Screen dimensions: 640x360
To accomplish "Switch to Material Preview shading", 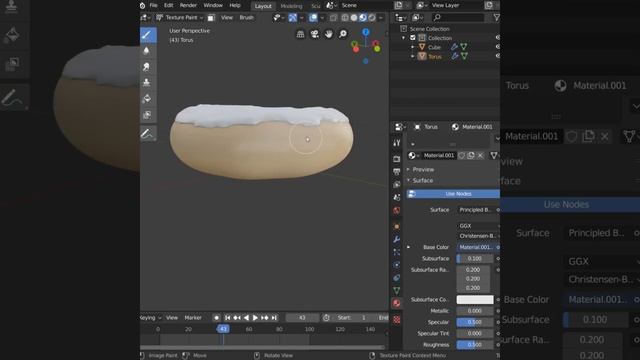I will pos(363,18).
